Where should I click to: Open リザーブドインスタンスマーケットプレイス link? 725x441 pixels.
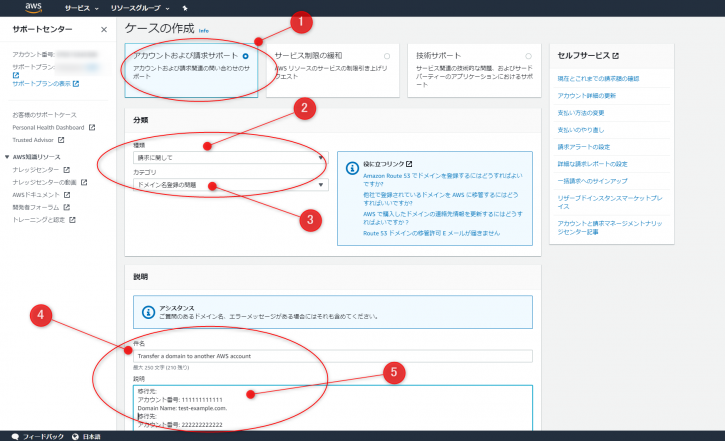point(610,202)
